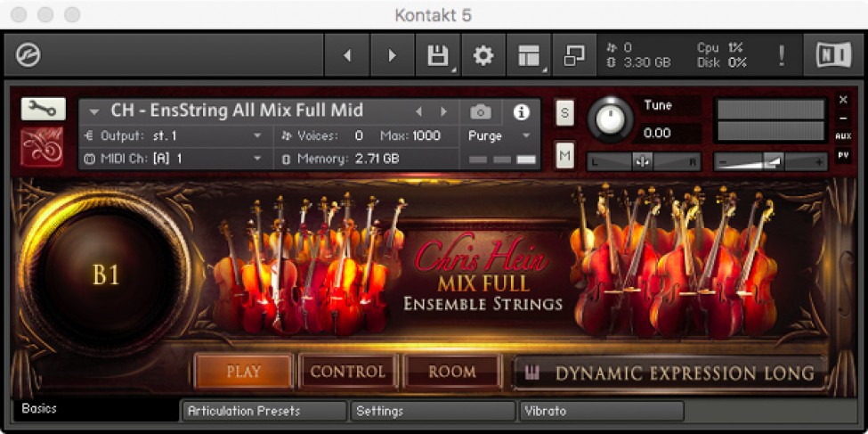This screenshot has width=868, height=434.
Task: Open instrument edit mode with wrench icon
Action: pyautogui.click(x=43, y=110)
